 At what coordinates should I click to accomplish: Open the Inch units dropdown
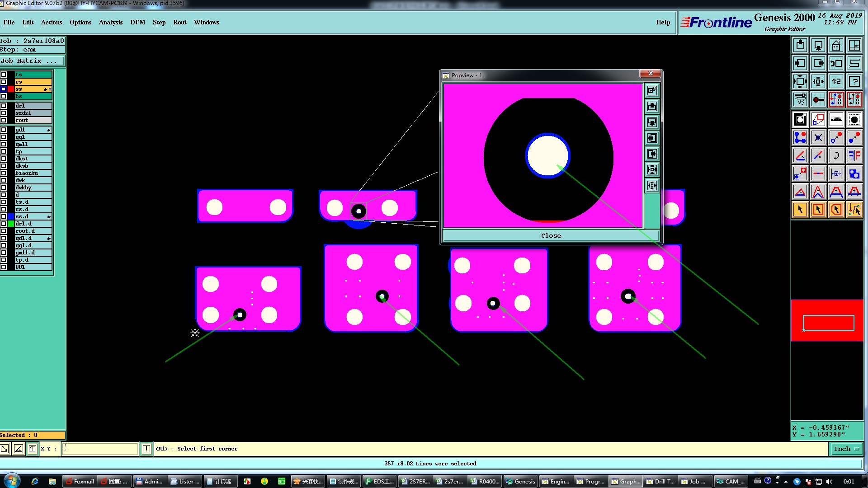(x=846, y=449)
